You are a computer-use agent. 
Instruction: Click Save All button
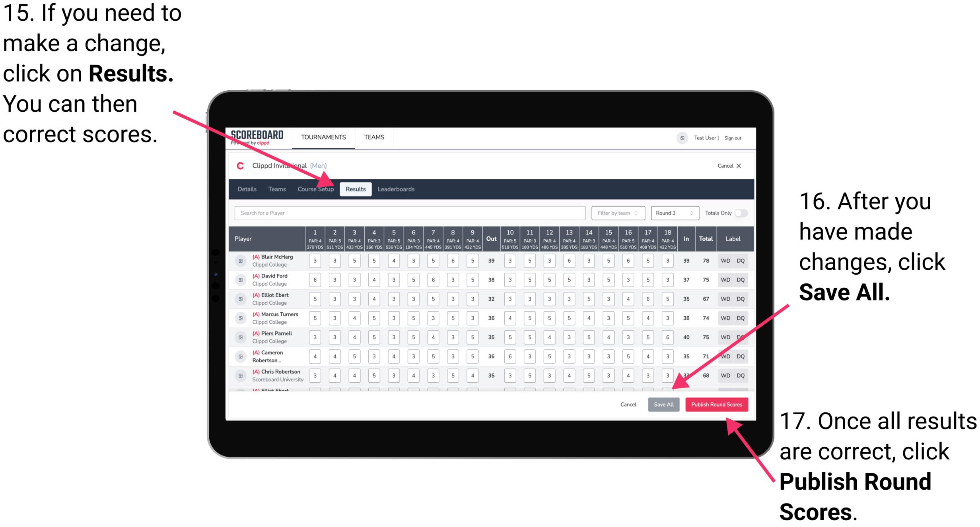(664, 404)
